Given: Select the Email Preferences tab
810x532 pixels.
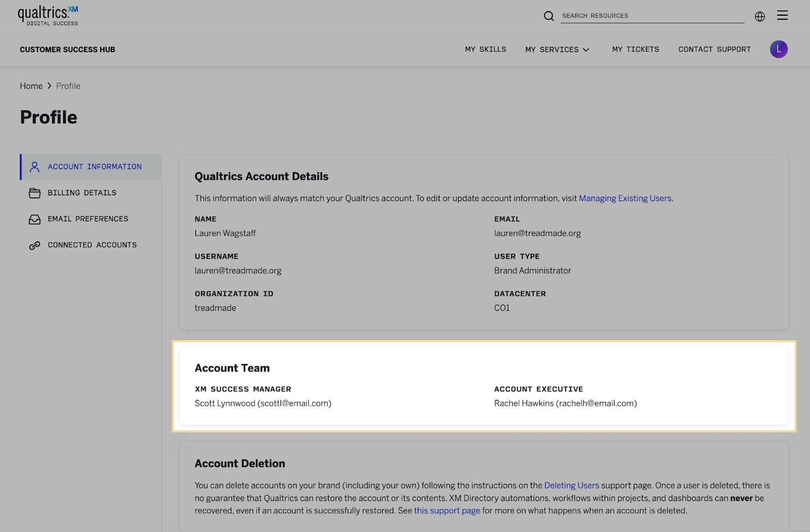Looking at the screenshot, I should pos(91,219).
